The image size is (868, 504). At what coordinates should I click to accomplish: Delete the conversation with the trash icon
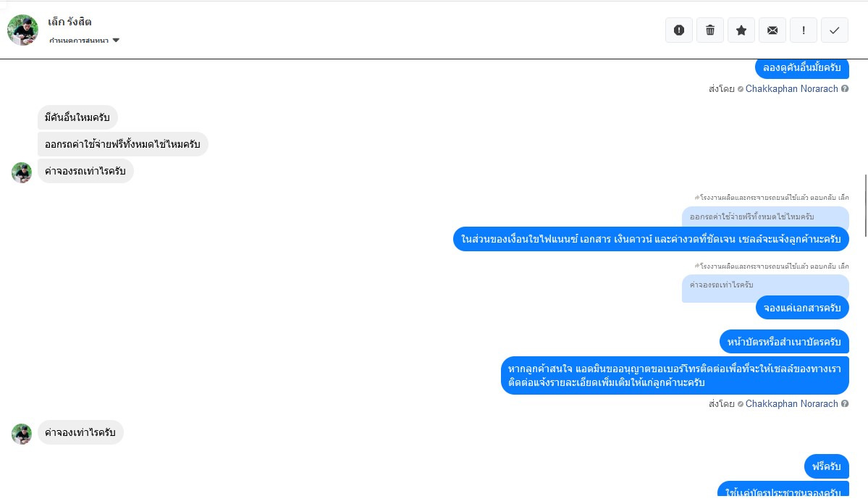click(710, 30)
